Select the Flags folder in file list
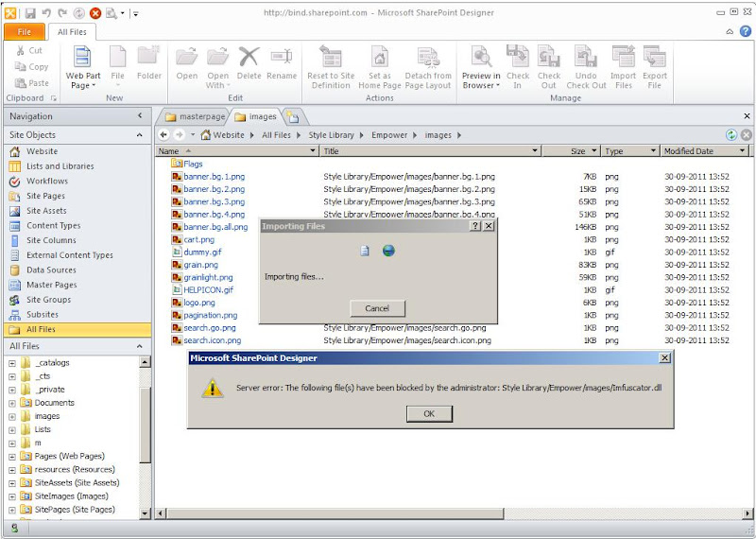This screenshot has width=756, height=539. point(187,165)
